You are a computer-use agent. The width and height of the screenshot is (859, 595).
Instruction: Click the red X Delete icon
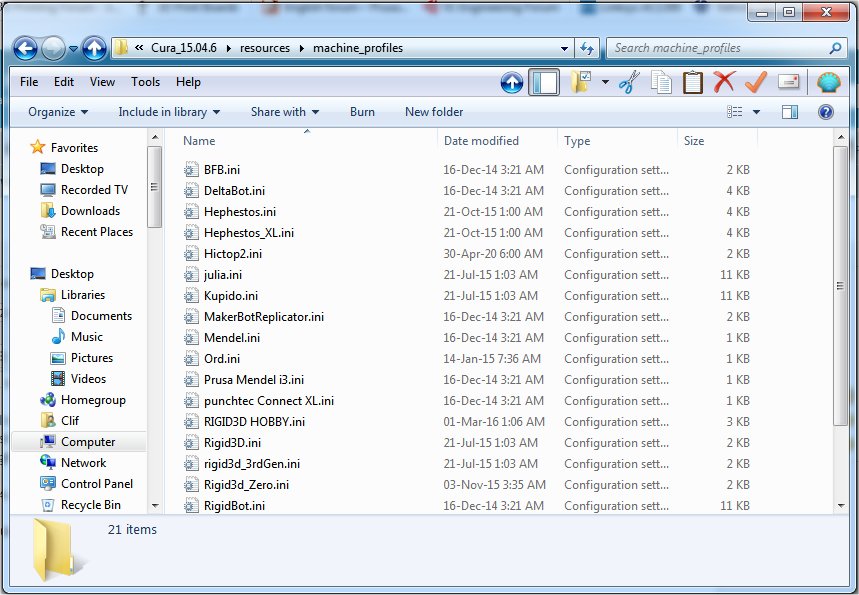tap(724, 82)
